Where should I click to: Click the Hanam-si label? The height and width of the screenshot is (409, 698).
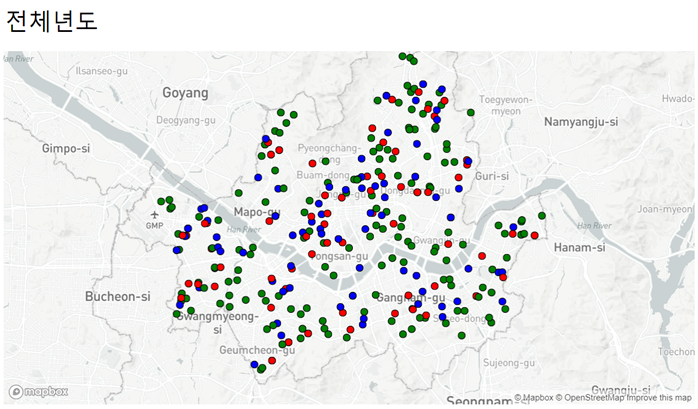point(580,247)
